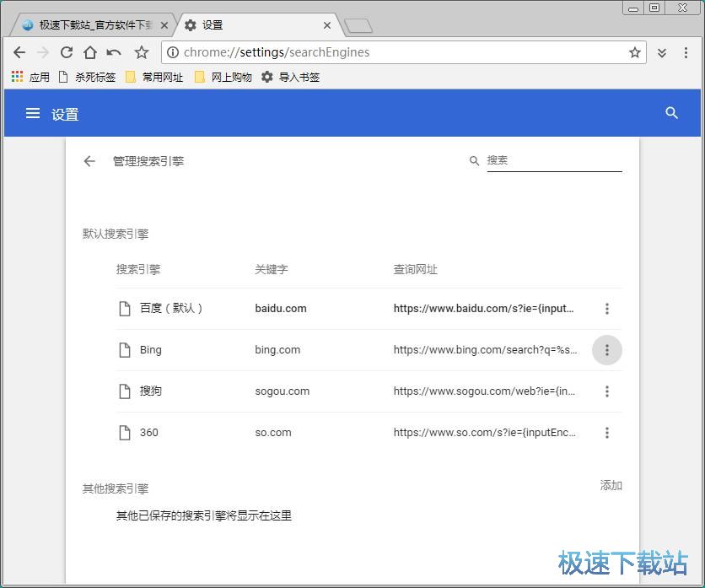The height and width of the screenshot is (588, 705).
Task: Open the 导入书签 bookmark
Action: coord(291,77)
